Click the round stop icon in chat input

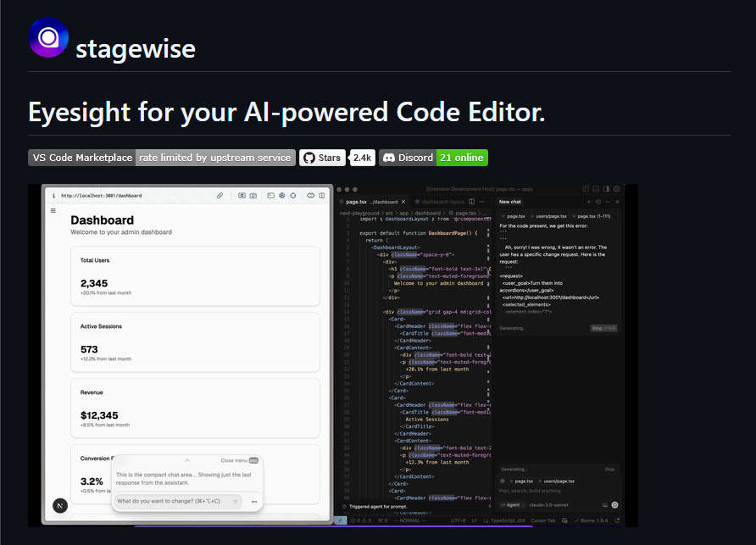coord(614,505)
